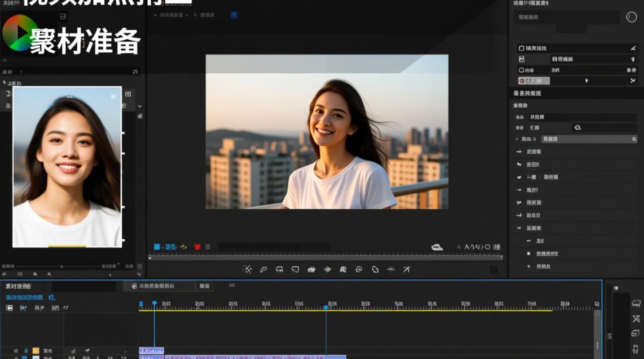Screen dimensions: 644x359
Task: Toggle the circle option in the right panel's third row
Action: [522, 70]
